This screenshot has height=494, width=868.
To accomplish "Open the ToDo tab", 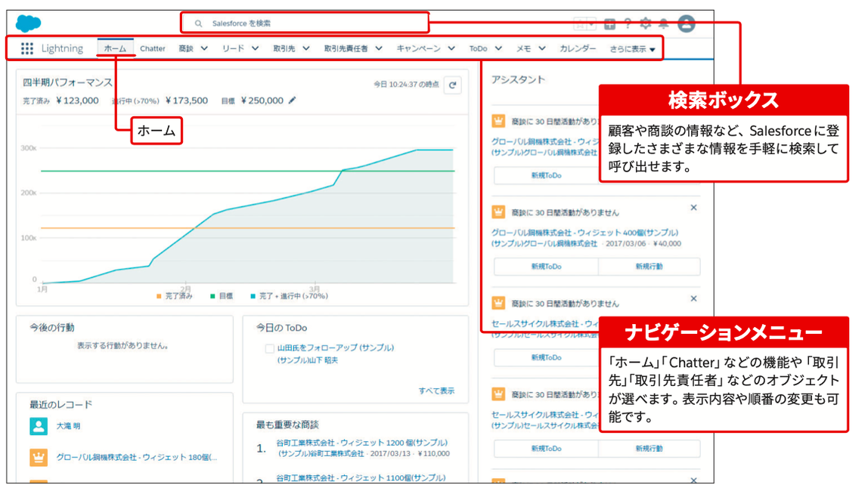I will point(479,48).
